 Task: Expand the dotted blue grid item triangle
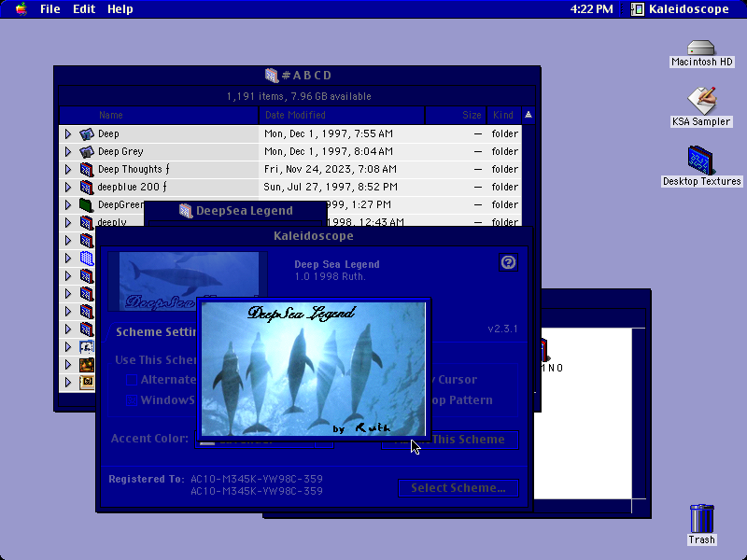[x=68, y=259]
